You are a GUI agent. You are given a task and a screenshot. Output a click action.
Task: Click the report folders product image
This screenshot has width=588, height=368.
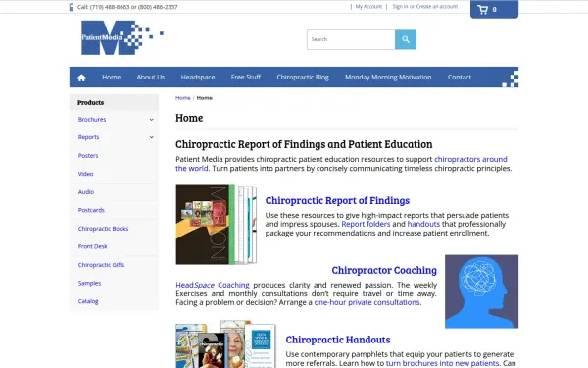(217, 225)
